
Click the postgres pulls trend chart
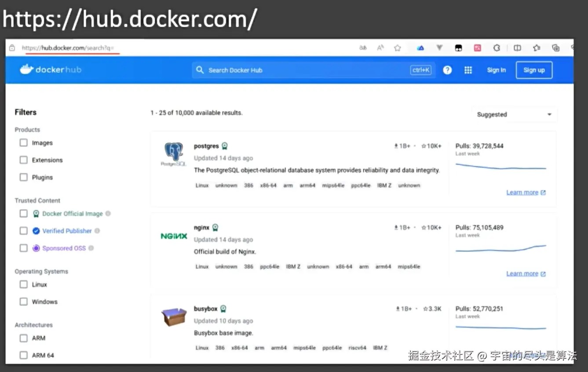tap(501, 167)
